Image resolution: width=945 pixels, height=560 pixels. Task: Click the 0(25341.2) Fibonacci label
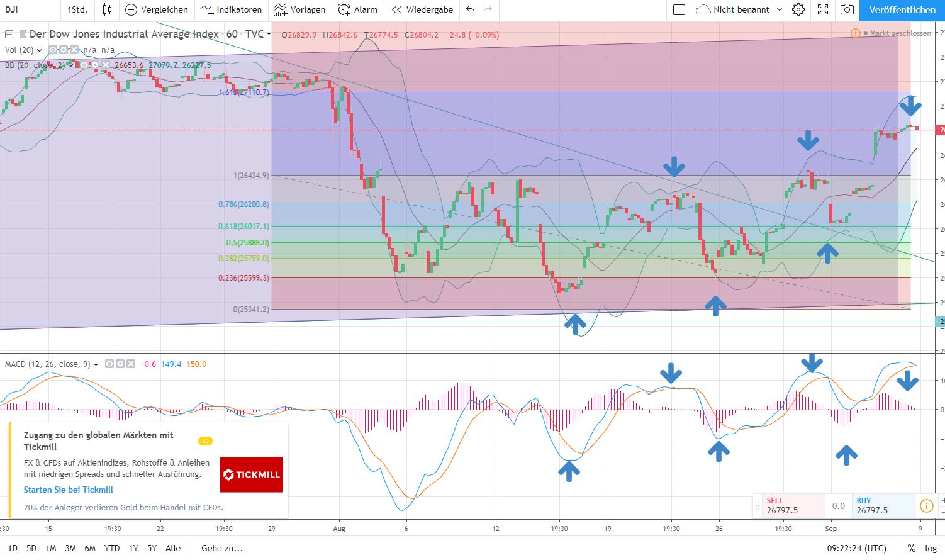(x=251, y=310)
